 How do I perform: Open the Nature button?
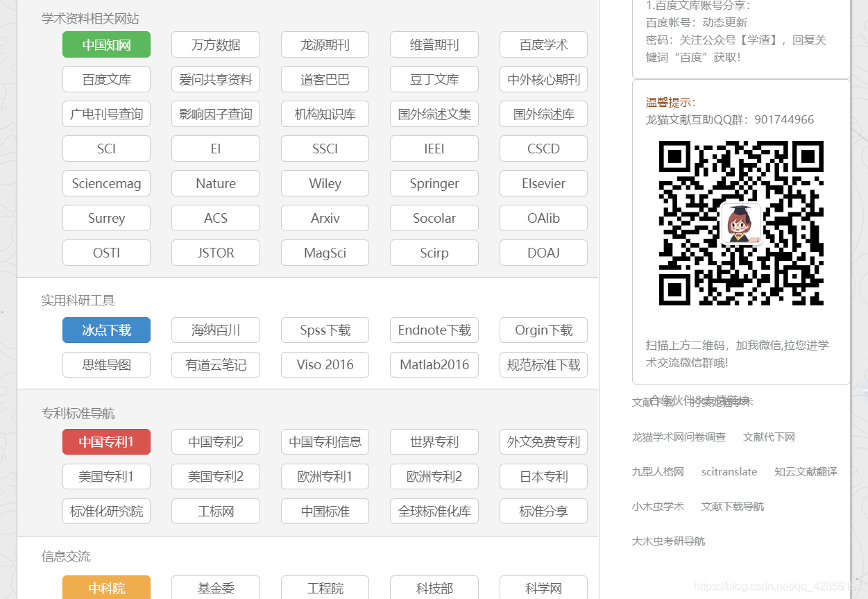click(216, 183)
